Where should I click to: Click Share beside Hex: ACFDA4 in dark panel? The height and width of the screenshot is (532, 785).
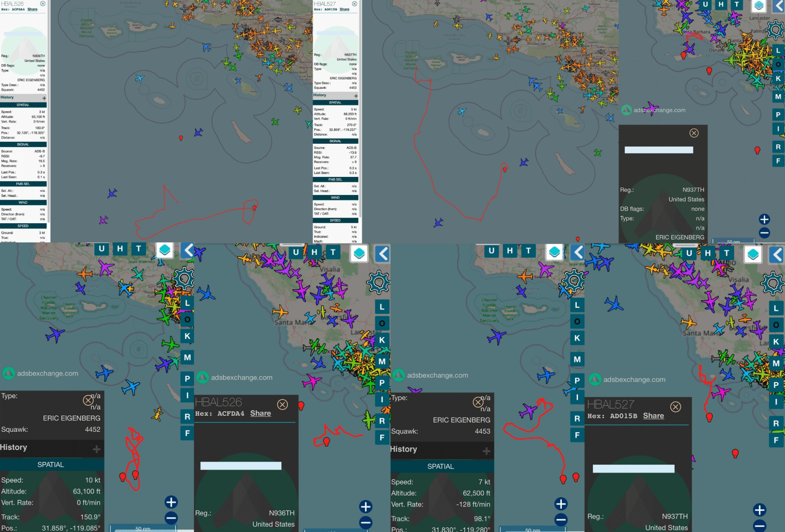point(260,413)
